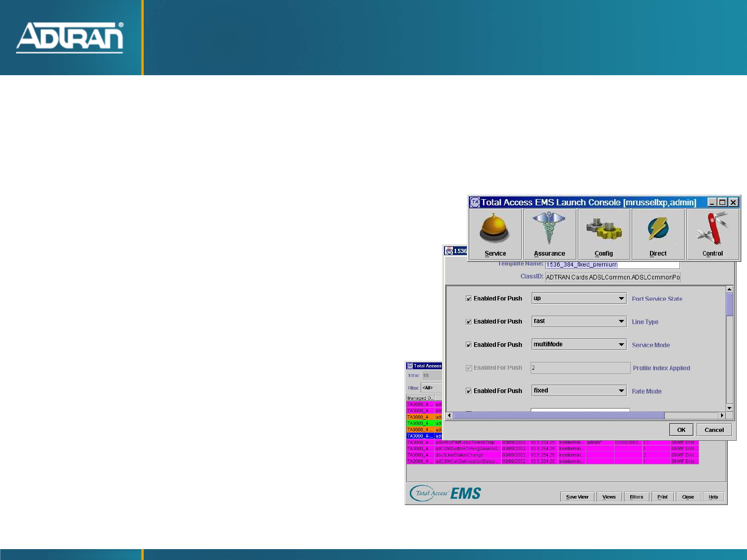Disable Enabled For Push for Service Mode
This screenshot has width=747, height=560.
click(468, 345)
